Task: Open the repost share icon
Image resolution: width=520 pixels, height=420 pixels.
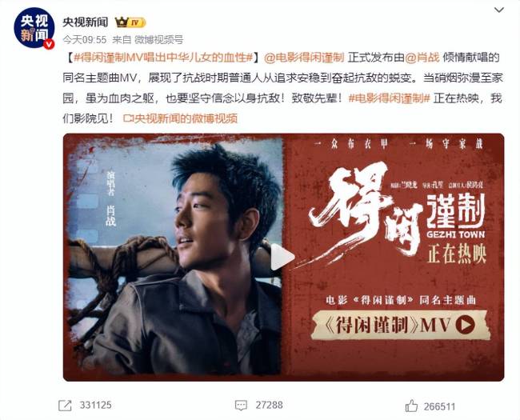Action: click(x=65, y=405)
